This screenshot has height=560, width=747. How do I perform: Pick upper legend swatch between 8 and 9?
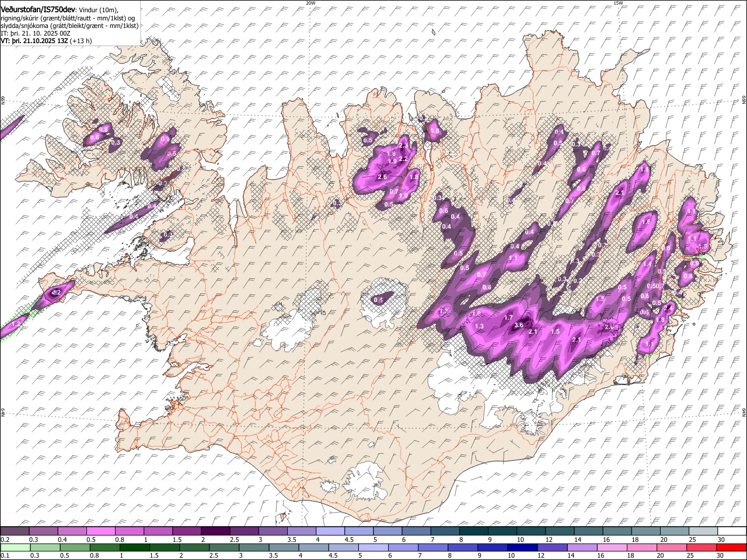coord(473,531)
